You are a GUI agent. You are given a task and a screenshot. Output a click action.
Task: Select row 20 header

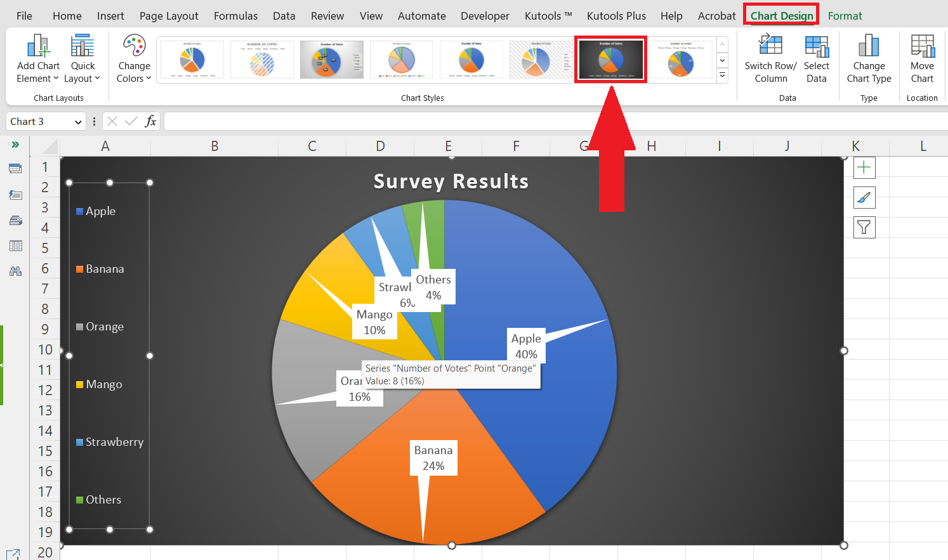click(x=44, y=552)
